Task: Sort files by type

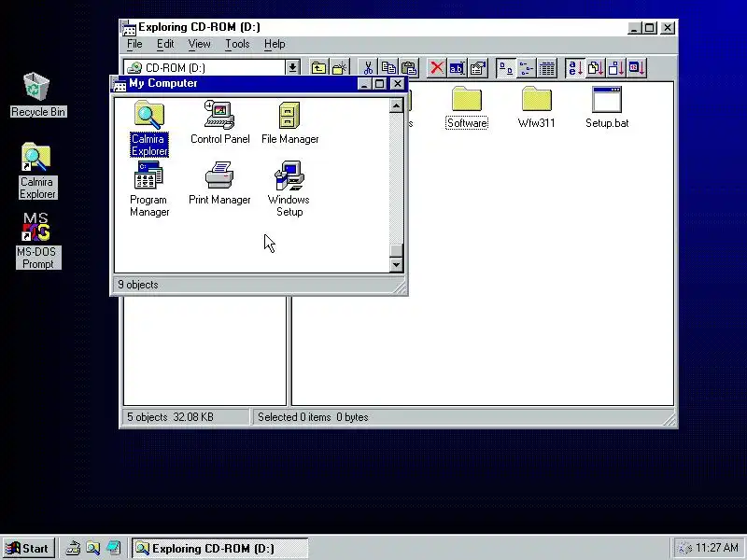Action: pyautogui.click(x=596, y=68)
